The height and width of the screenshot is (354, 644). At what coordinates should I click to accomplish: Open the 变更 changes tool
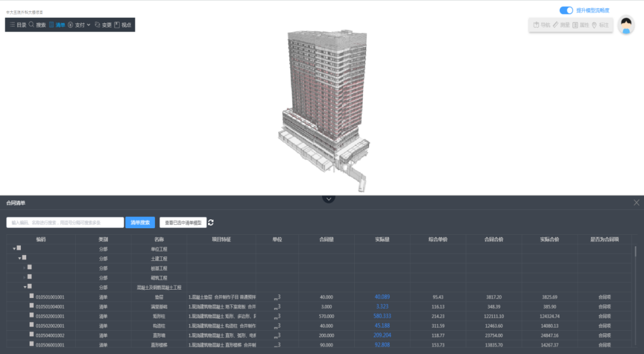(103, 25)
